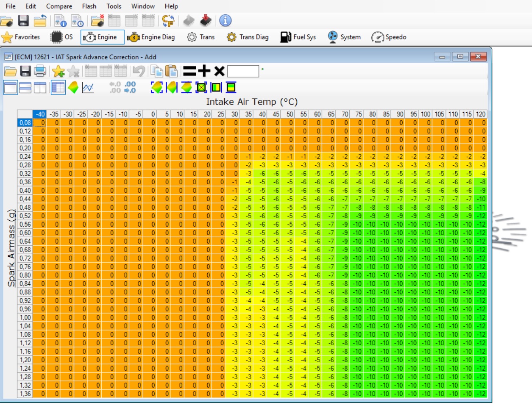Screen dimensions: 532x408
Task: Click the plus add-value icon
Action: click(204, 71)
